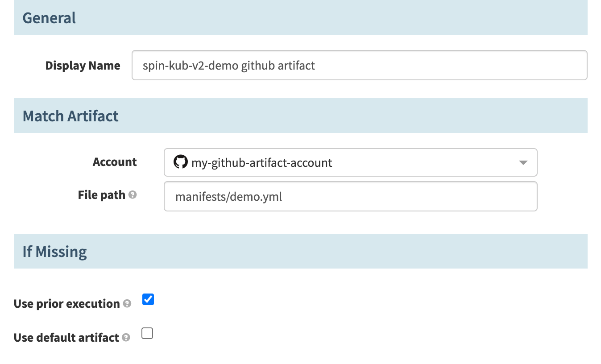
Task: Place cursor in manifests/demo.yml text
Action: 228,196
